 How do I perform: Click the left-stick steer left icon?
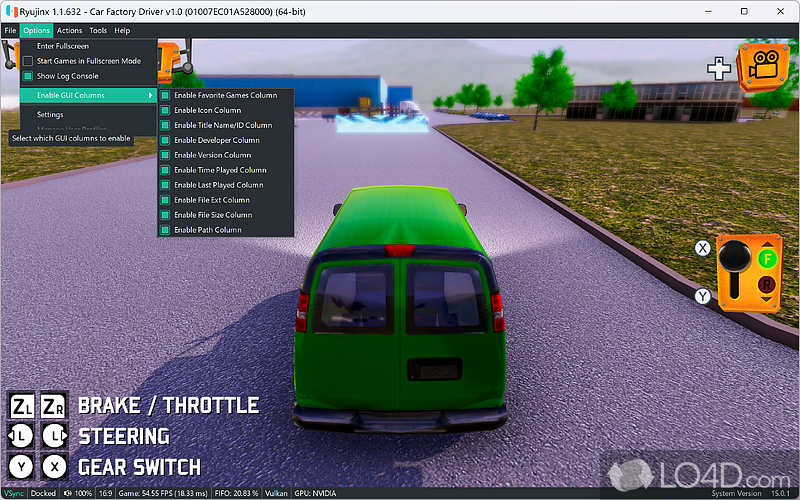click(x=21, y=437)
